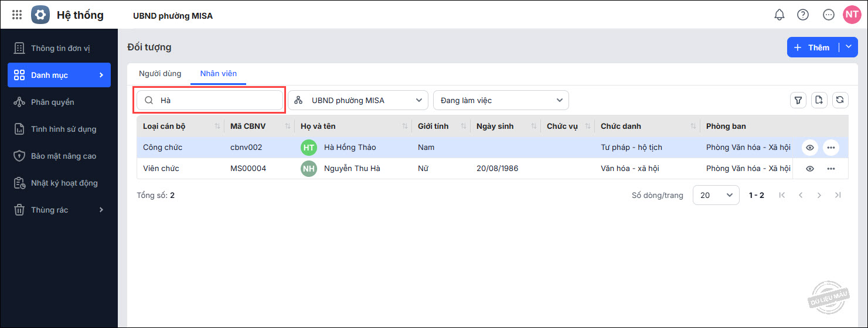
Task: Open more options for Hà Hồng Thảo row
Action: pos(830,148)
